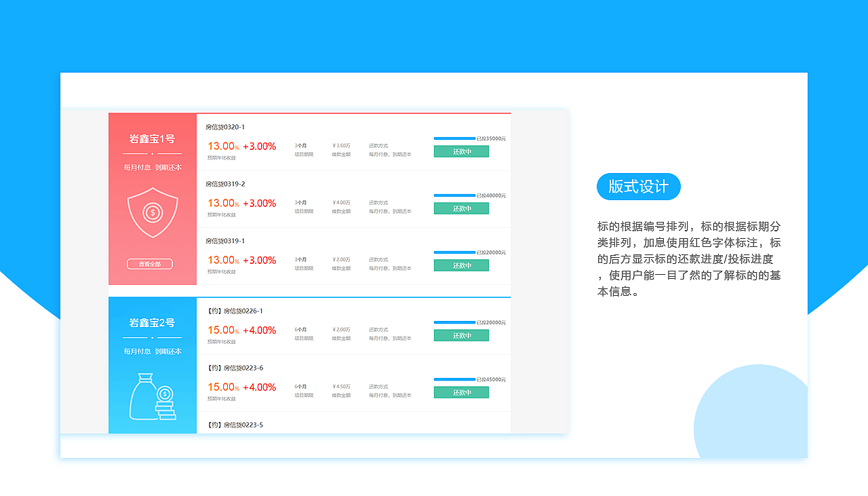
Task: Click 已投45000元 invested amount text
Action: click(x=491, y=379)
